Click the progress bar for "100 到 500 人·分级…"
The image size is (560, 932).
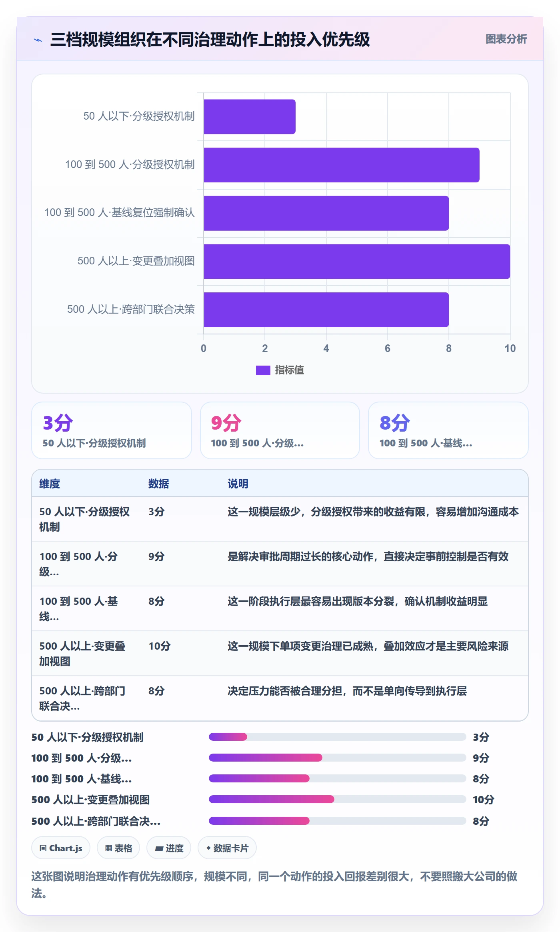point(338,758)
